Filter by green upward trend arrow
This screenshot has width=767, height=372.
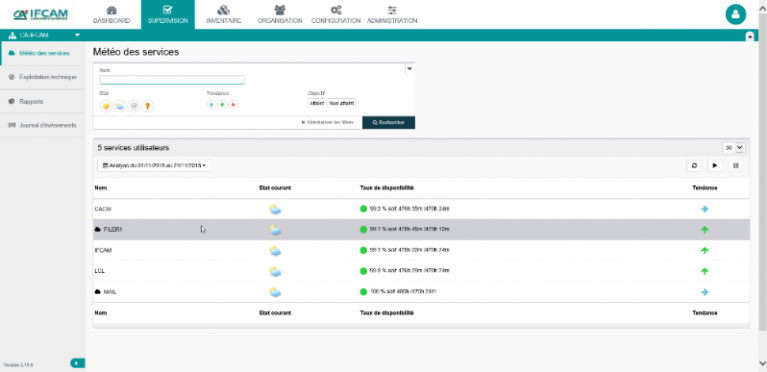coord(222,104)
